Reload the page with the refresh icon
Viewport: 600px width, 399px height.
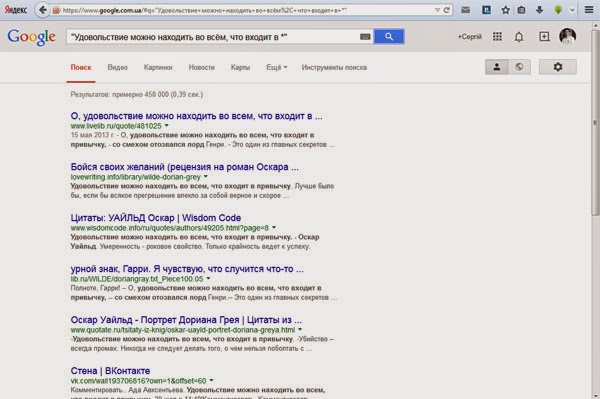[447, 10]
